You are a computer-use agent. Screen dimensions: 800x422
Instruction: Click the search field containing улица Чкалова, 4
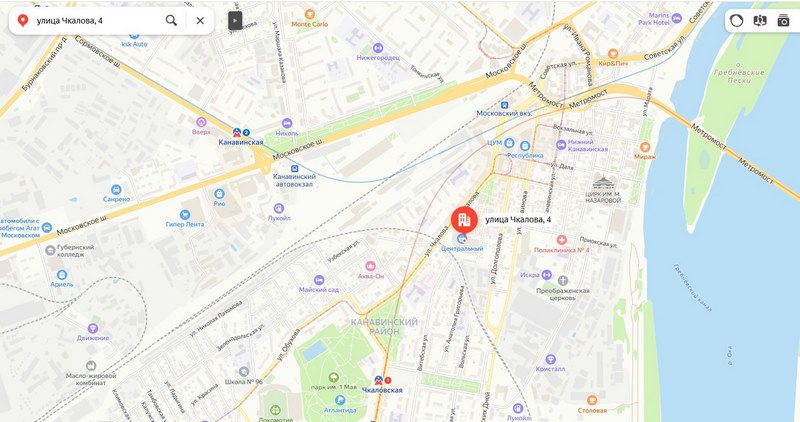pos(96,20)
